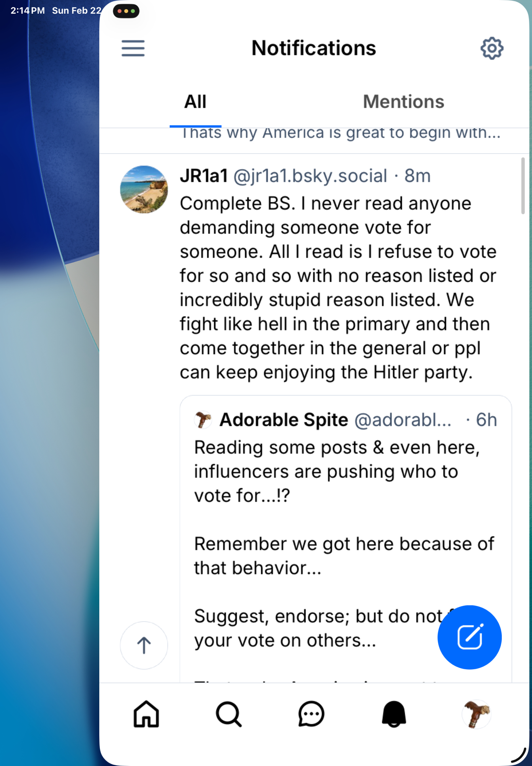Open Chat messages
Image resolution: width=532 pixels, height=766 pixels.
pos(311,714)
